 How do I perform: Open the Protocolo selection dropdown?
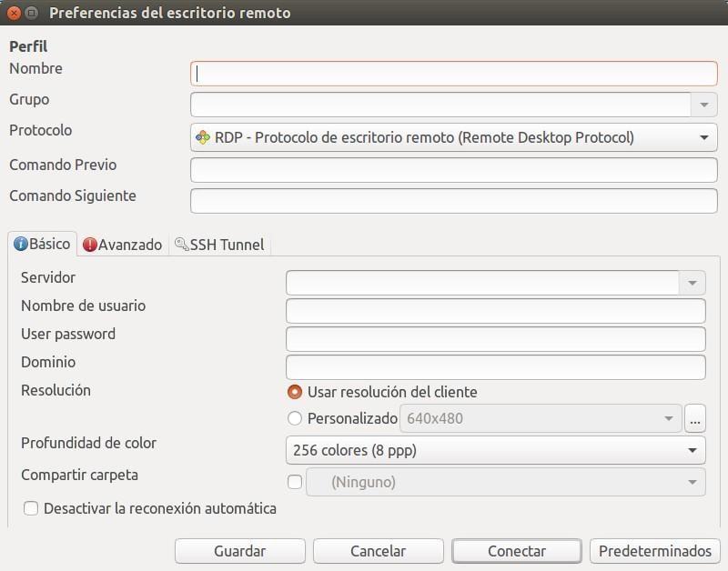[453, 137]
